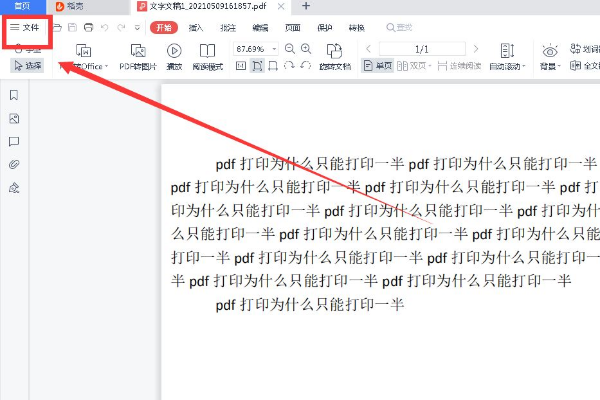The image size is (600, 400).
Task: Click the Open file folder icon
Action: click(57, 28)
